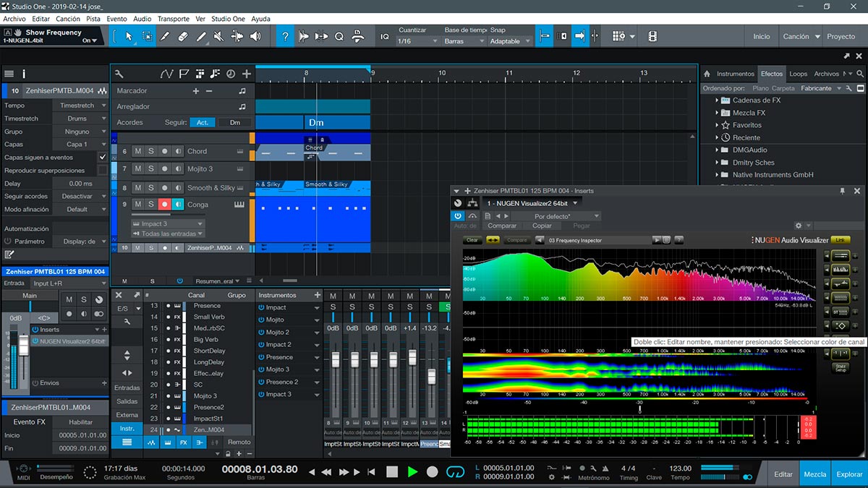Click the Quantize Q icon

click(339, 36)
